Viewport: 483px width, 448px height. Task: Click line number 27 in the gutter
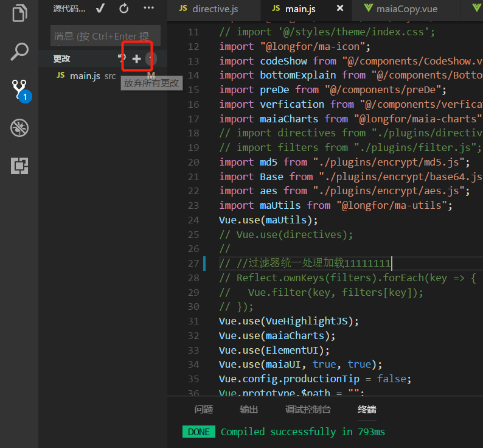point(193,264)
